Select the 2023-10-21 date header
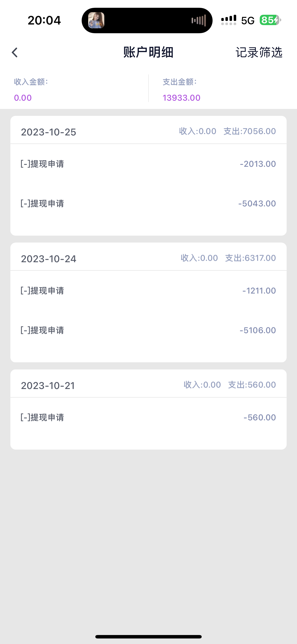This screenshot has height=644, width=297. coord(48,386)
